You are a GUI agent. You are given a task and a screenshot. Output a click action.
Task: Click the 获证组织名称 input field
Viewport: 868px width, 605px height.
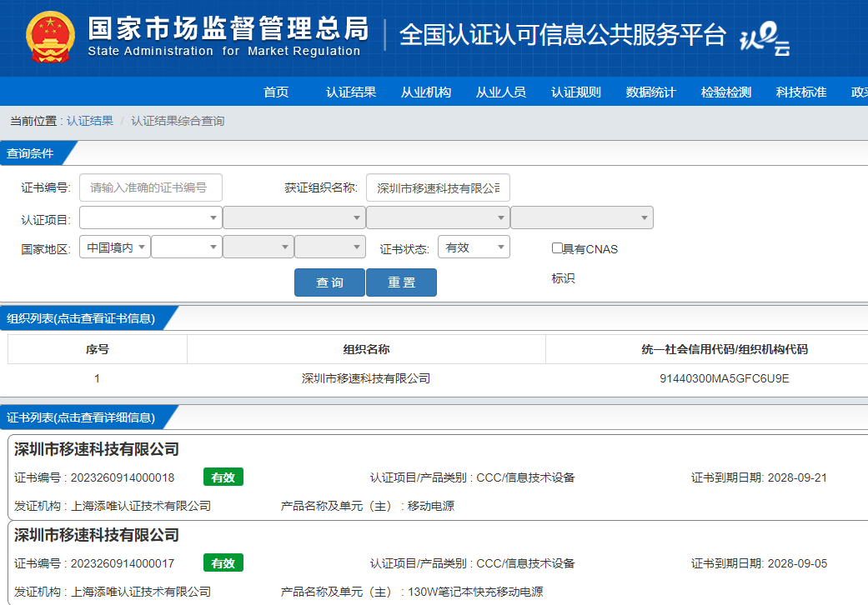tap(438, 188)
